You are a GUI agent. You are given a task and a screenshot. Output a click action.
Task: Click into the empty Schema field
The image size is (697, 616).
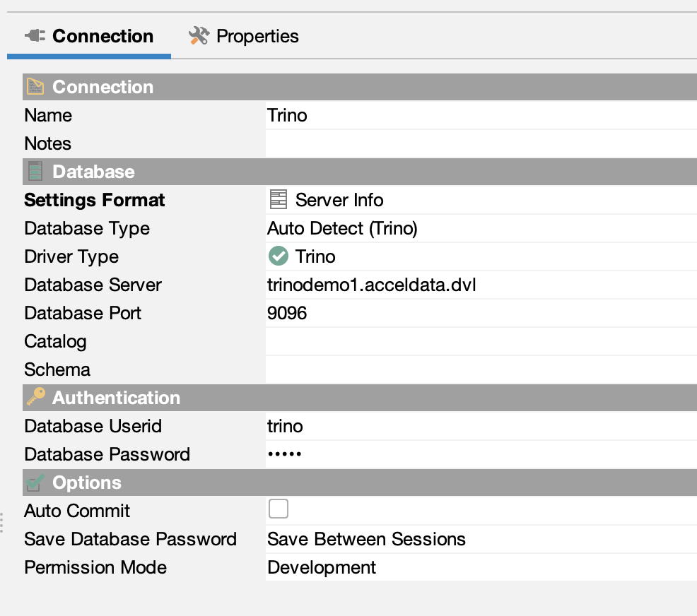[481, 369]
